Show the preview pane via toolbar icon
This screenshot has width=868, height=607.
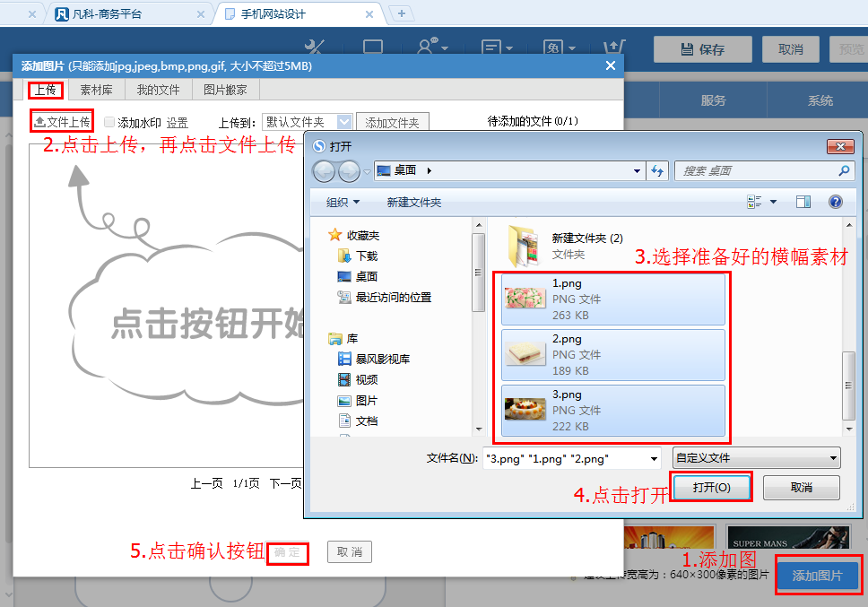(803, 202)
